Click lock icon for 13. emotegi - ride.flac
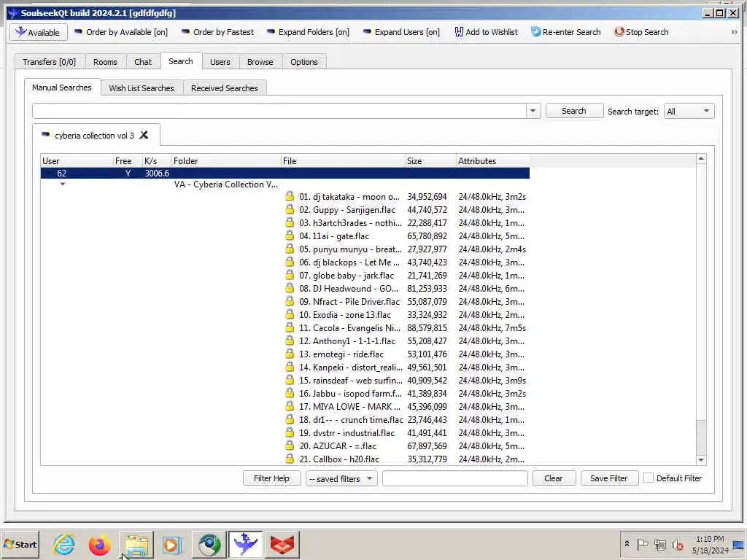Screen dimensions: 747x560 click(x=290, y=354)
